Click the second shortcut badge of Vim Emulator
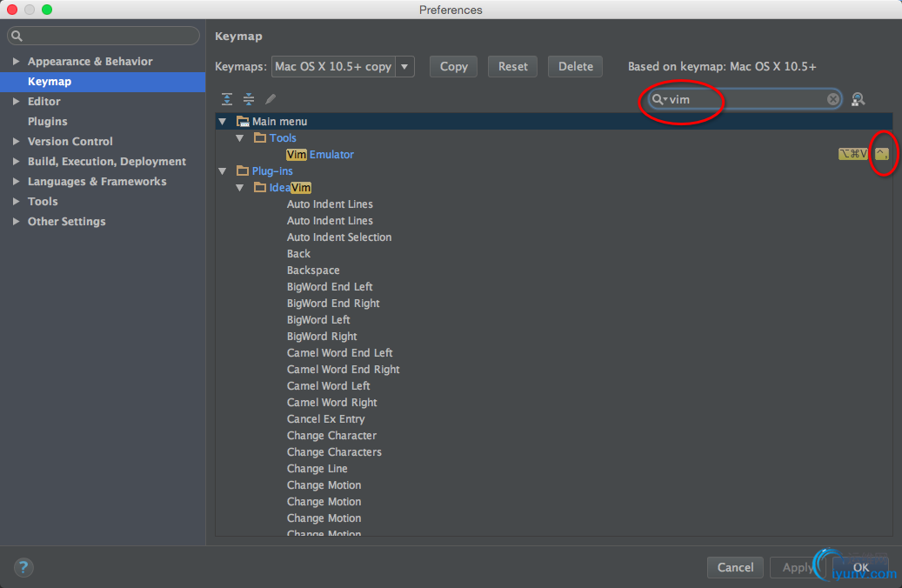The image size is (902, 588). (882, 154)
